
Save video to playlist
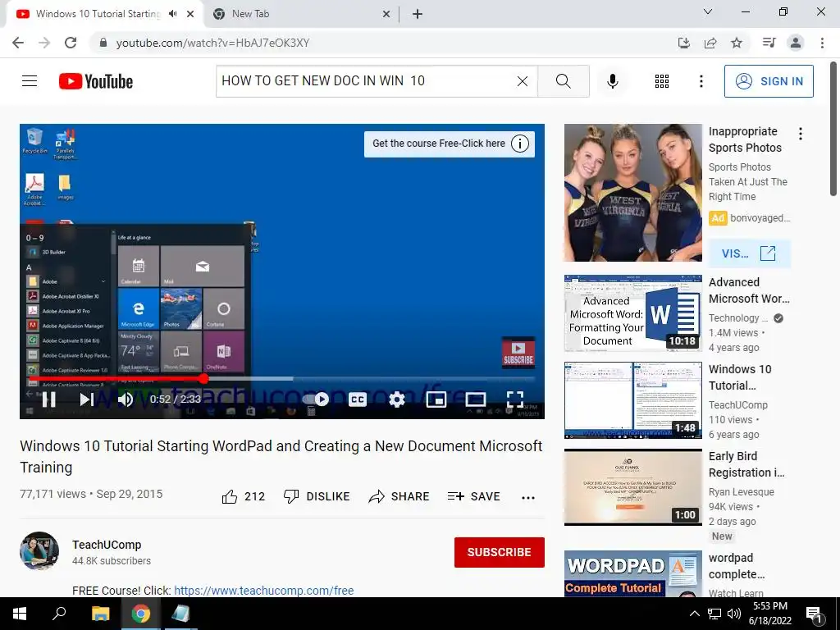pyautogui.click(x=473, y=496)
